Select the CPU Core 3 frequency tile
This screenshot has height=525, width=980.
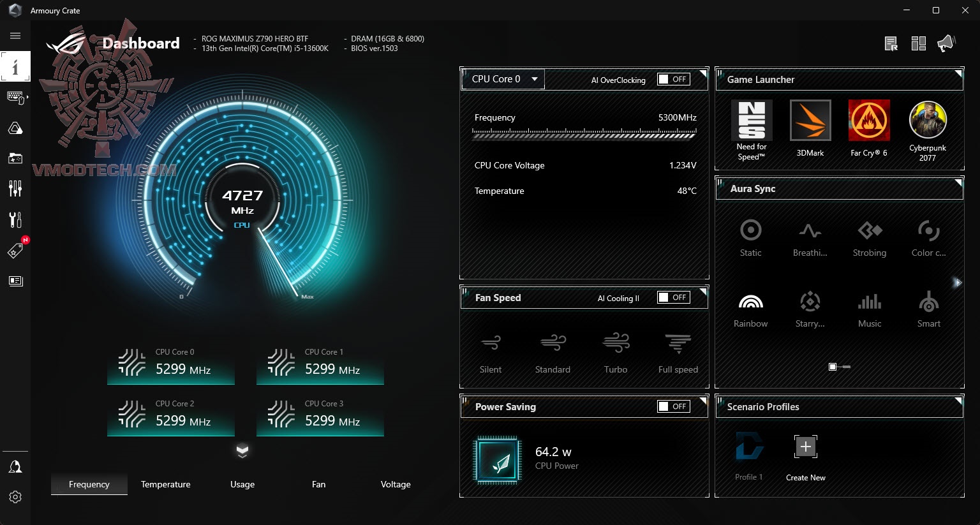[320, 417]
